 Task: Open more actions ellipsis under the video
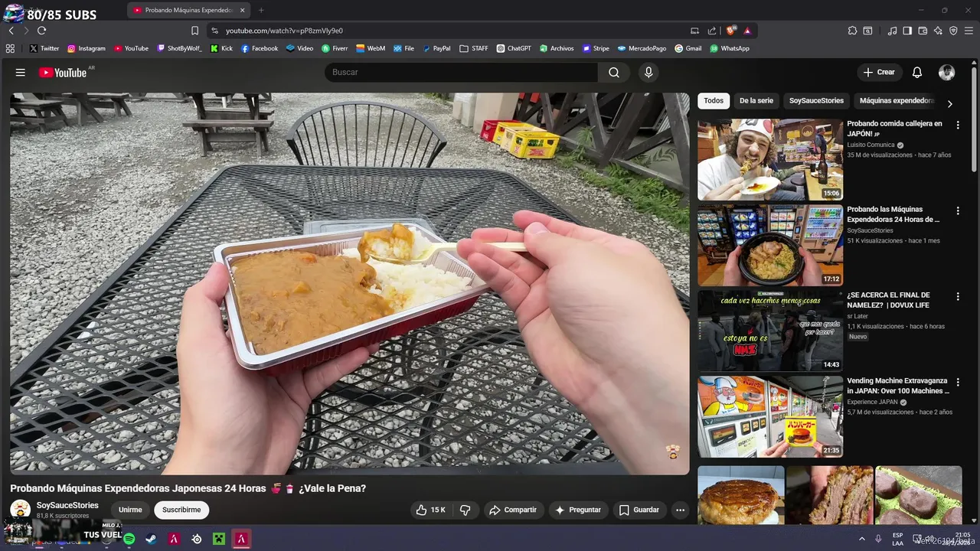point(680,510)
